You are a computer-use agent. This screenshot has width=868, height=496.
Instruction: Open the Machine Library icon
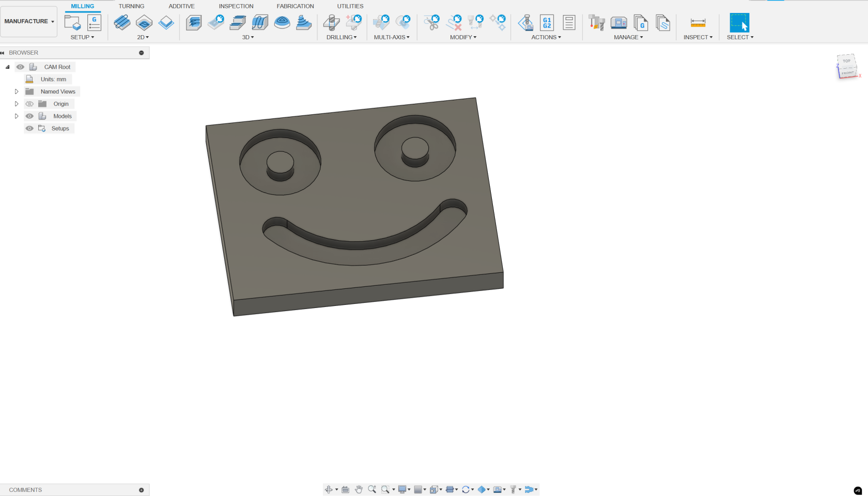pyautogui.click(x=618, y=23)
